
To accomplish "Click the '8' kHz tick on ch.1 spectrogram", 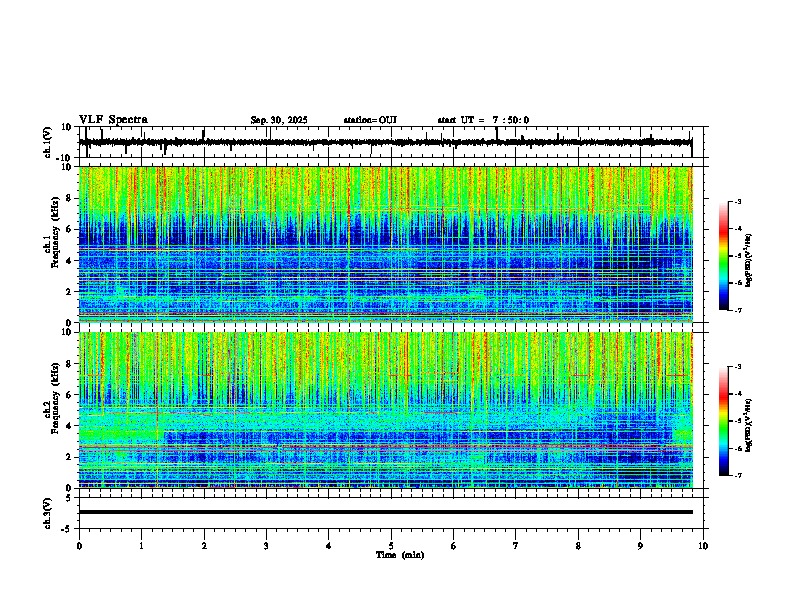I will [x=70, y=198].
